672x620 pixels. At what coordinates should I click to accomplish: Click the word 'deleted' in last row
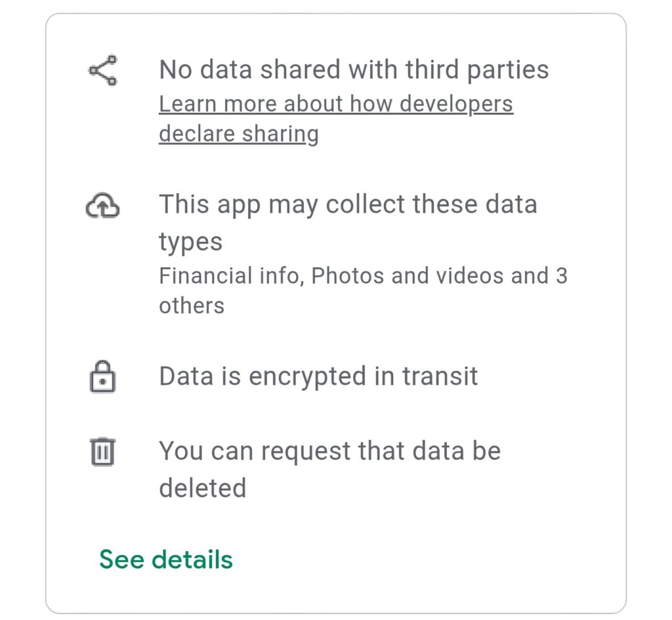coord(203,488)
